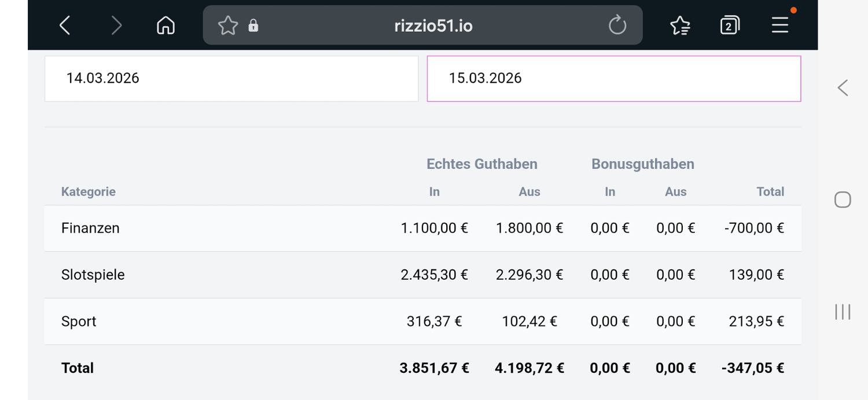
Task: Open Android recent apps button
Action: (843, 312)
